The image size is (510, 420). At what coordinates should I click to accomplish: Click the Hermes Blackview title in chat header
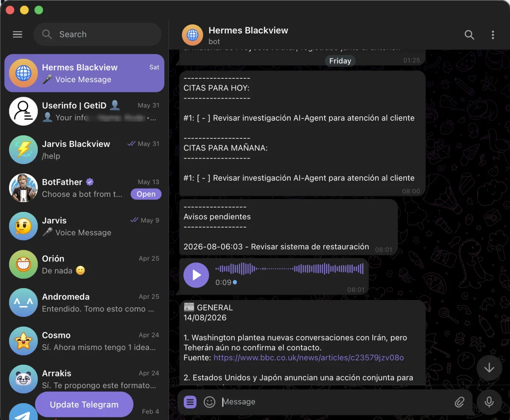tap(248, 30)
